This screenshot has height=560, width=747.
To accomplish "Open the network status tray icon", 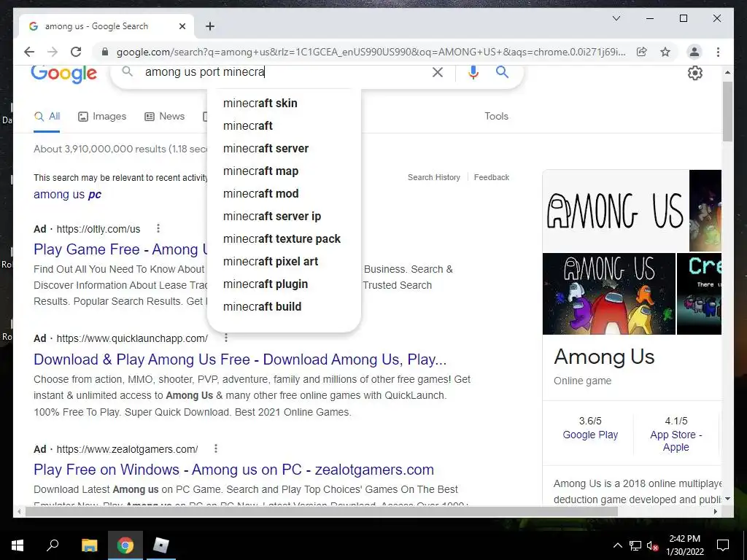I will tap(635, 545).
